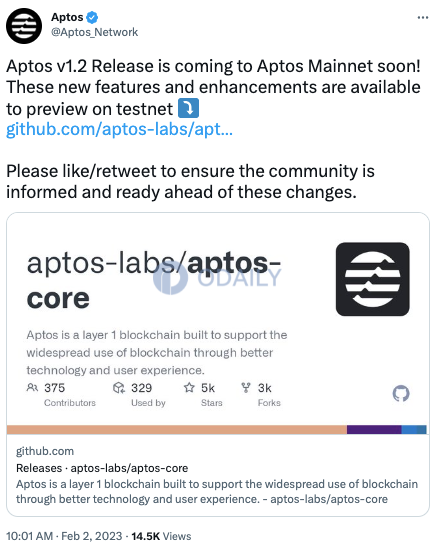Click the github.com domain label
Viewport: 435px width, 556px height.
coord(45,451)
